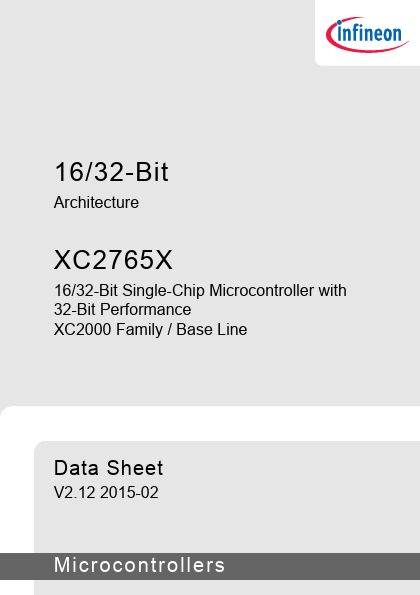The width and height of the screenshot is (420, 595).
Task: Click the XC2000 Family text
Action: pos(108,329)
